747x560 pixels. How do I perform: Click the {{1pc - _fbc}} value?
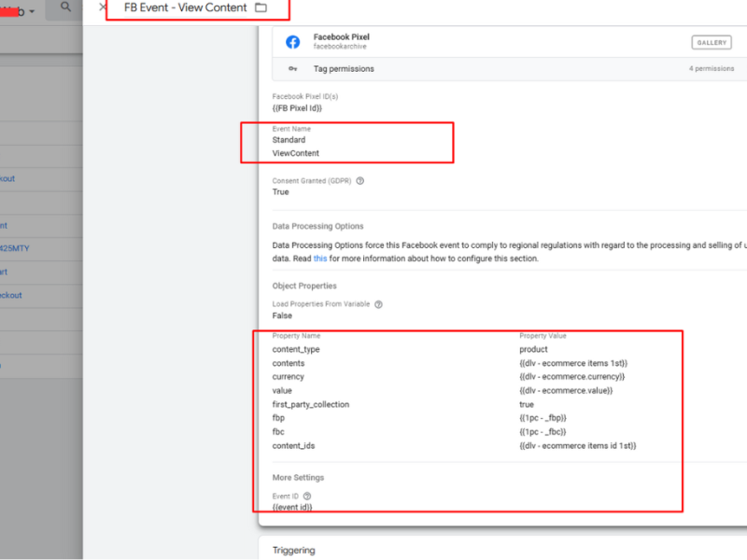543,432
